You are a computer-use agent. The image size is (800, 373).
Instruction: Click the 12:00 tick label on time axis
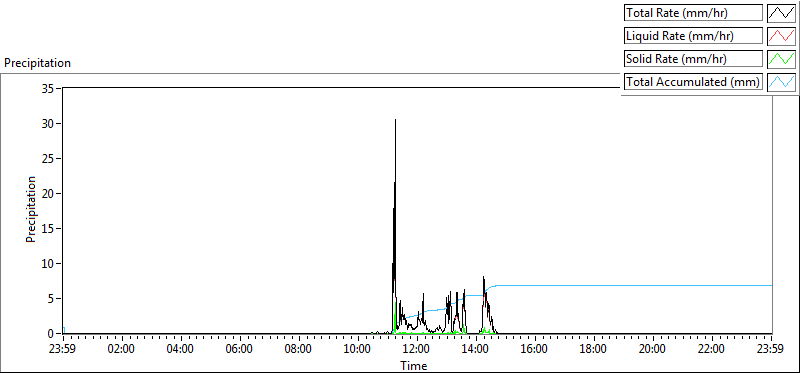point(417,350)
